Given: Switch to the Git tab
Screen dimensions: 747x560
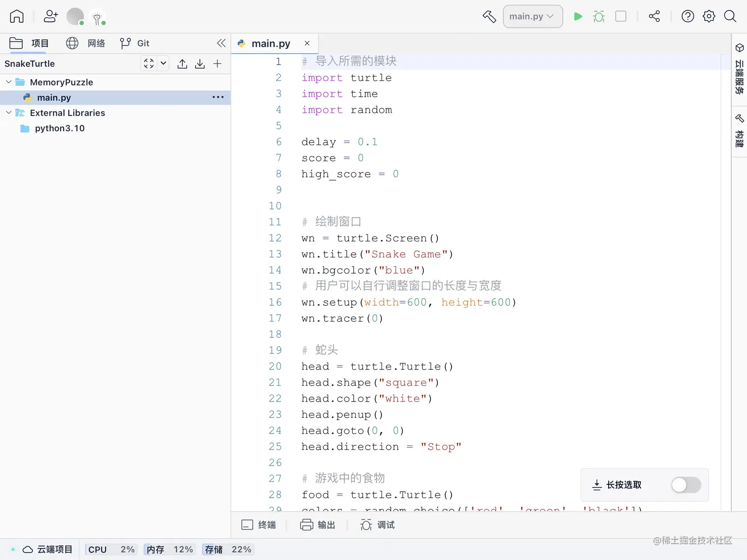Looking at the screenshot, I should pyautogui.click(x=134, y=43).
